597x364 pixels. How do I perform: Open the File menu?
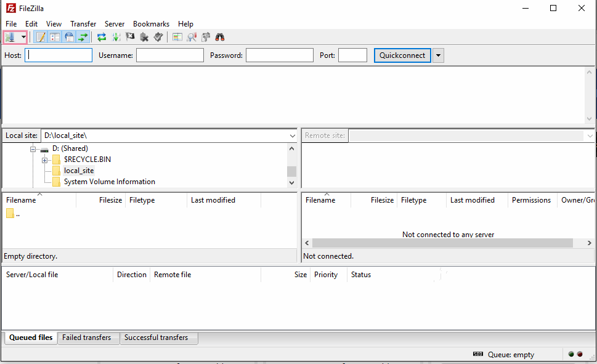click(11, 23)
